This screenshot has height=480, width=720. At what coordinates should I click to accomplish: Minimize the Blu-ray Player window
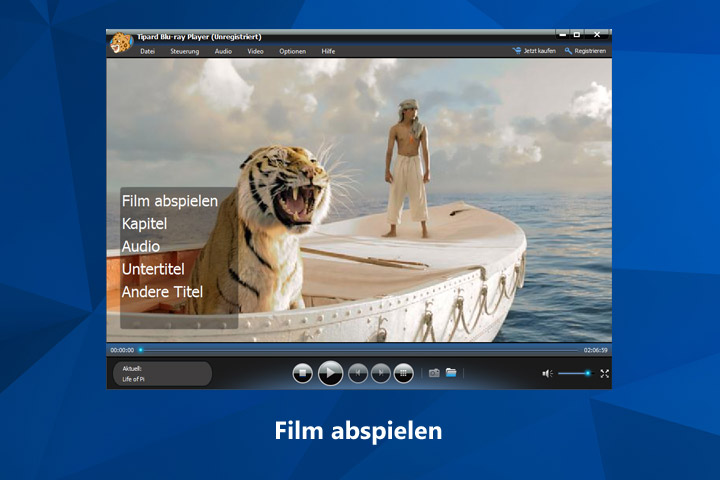pyautogui.click(x=562, y=34)
